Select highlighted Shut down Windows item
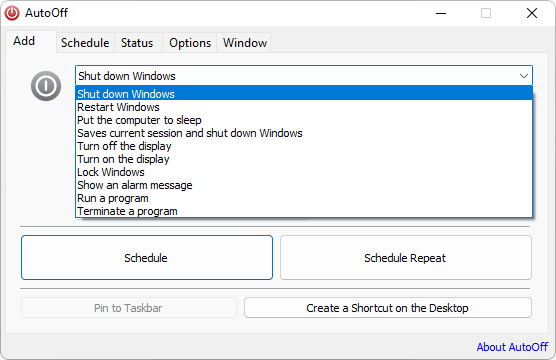The image size is (556, 360). tap(304, 94)
